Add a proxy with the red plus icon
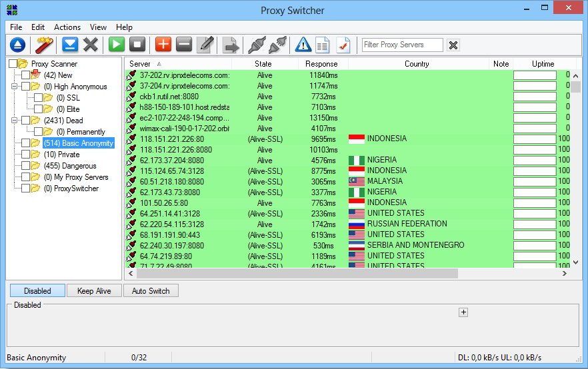Viewport: 588px width, 369px height. coord(163,45)
